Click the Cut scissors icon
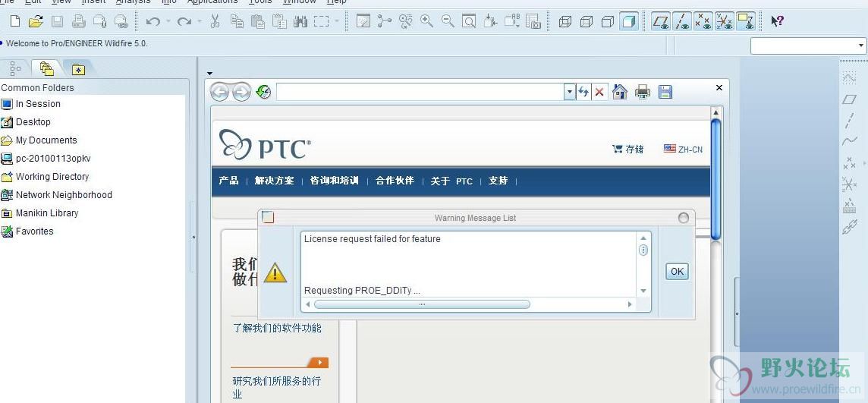Screen dimensions: 868x403 click(x=215, y=21)
